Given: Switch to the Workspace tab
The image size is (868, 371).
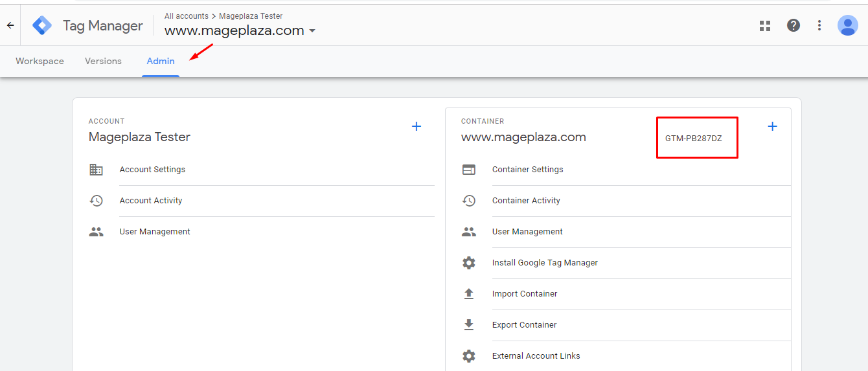Looking at the screenshot, I should tap(40, 61).
